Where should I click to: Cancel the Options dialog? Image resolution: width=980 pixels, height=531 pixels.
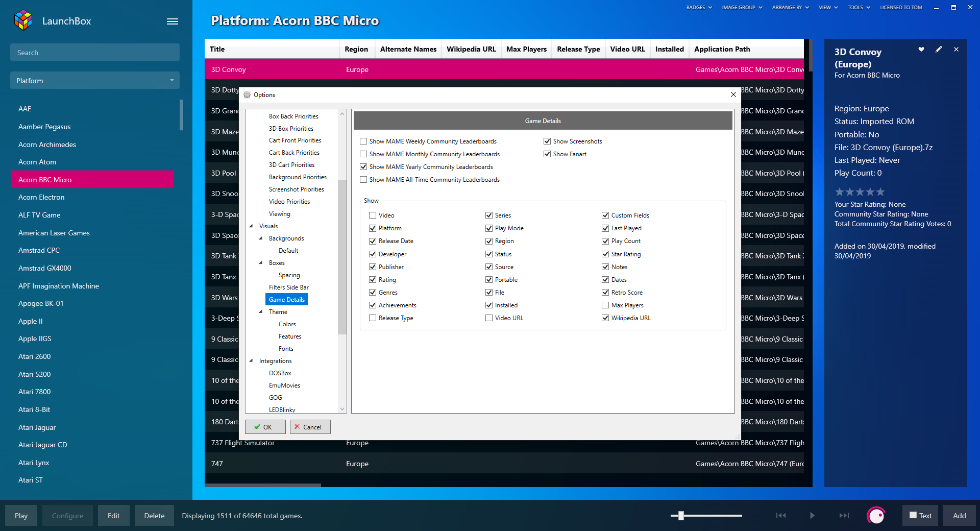[310, 427]
